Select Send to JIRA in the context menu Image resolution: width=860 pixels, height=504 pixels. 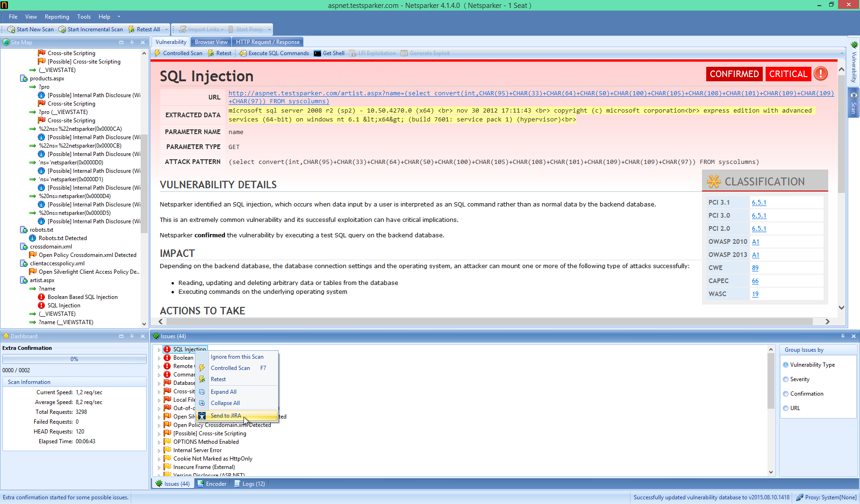226,416
